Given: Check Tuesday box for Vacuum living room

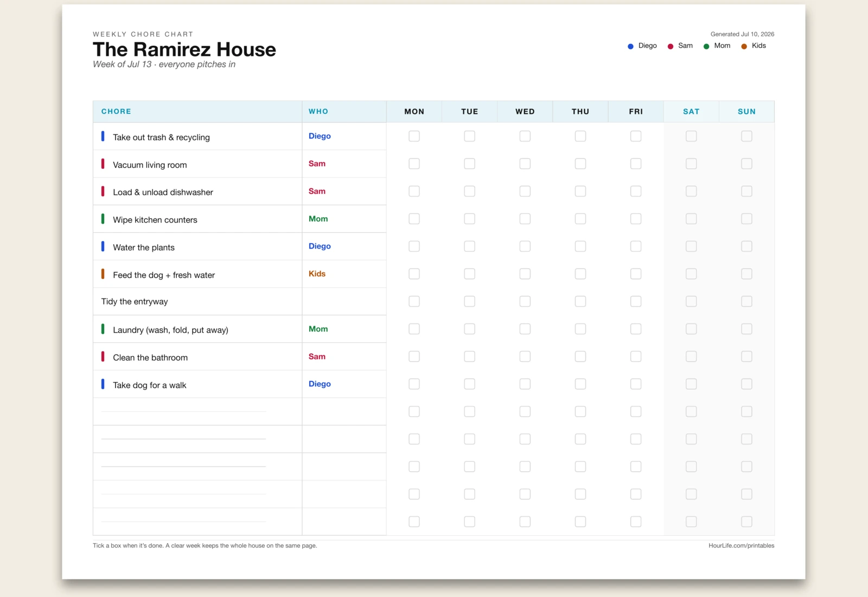Looking at the screenshot, I should [x=469, y=163].
